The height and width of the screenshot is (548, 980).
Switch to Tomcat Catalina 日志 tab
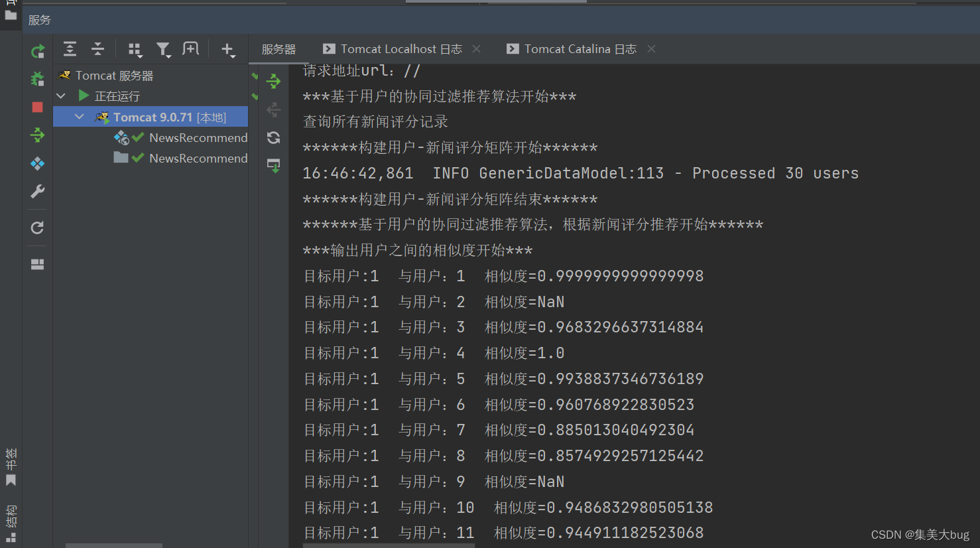580,49
